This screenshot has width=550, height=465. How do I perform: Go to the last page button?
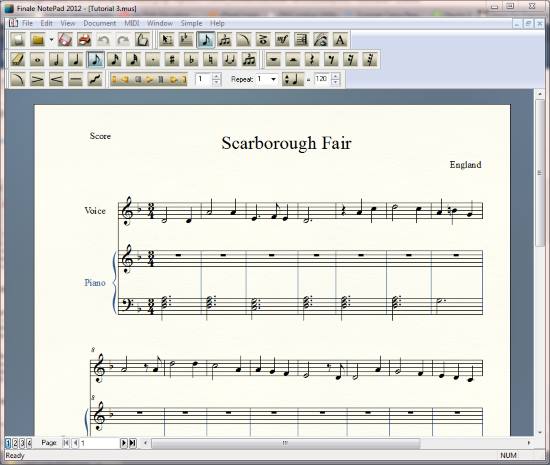click(133, 443)
